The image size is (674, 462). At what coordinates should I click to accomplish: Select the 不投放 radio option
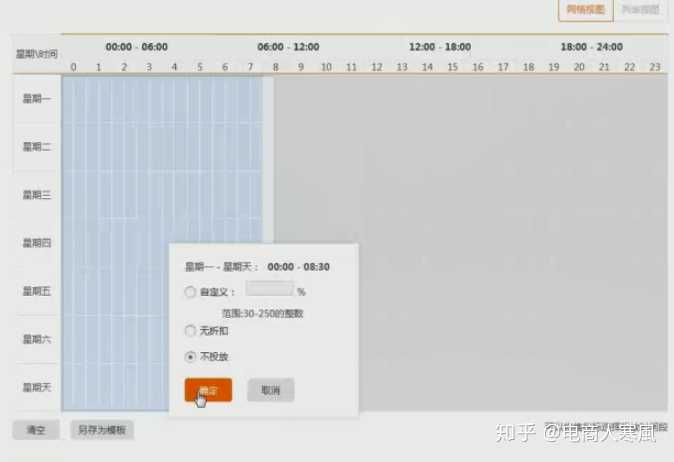(x=191, y=356)
